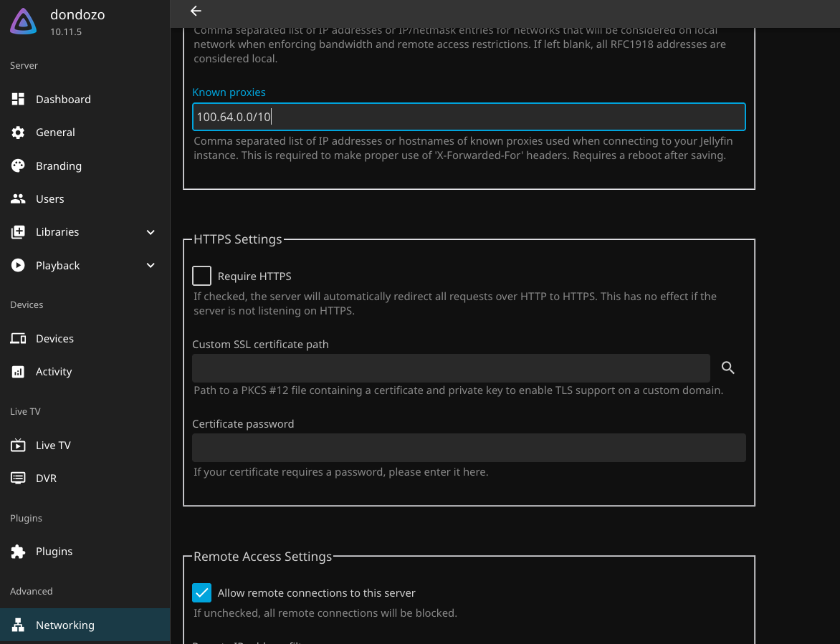Click the Users people icon

18,199
